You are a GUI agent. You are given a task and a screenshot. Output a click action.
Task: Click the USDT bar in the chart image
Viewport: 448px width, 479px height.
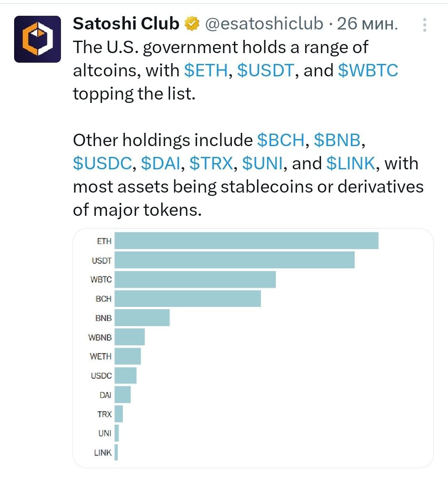[234, 260]
